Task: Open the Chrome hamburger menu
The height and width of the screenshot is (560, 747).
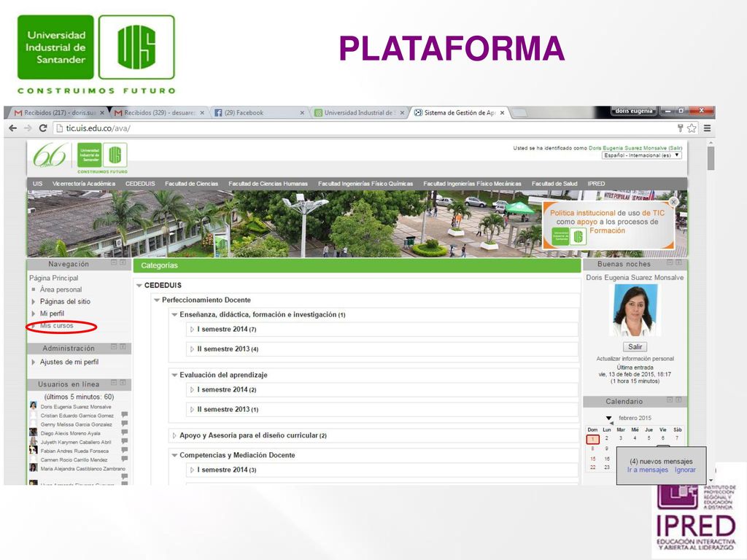Action: [708, 128]
